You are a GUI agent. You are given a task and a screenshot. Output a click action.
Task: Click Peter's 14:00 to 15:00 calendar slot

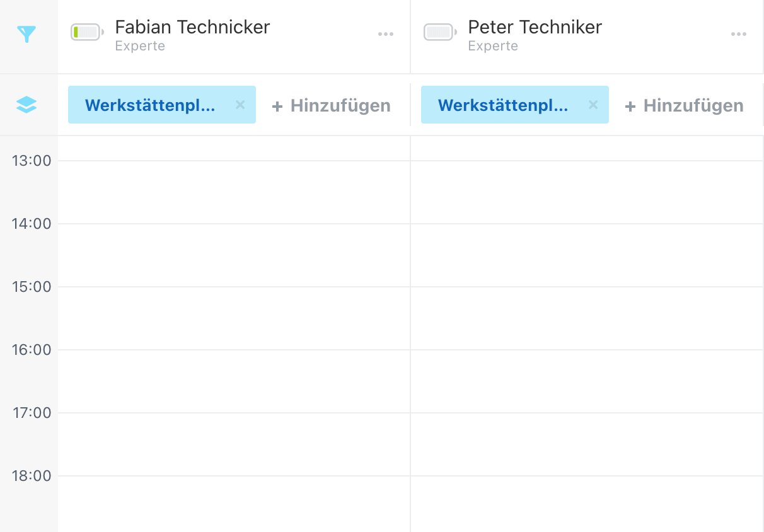coord(587,255)
